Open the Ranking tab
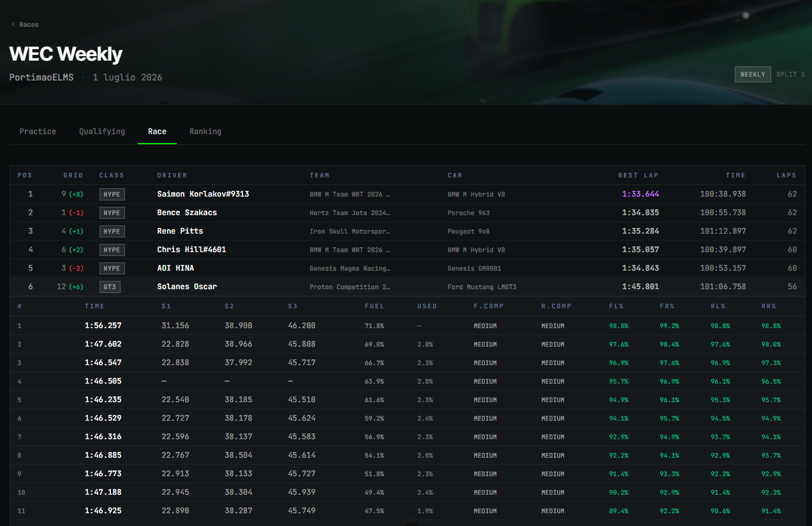This screenshot has height=526, width=812. pos(205,131)
